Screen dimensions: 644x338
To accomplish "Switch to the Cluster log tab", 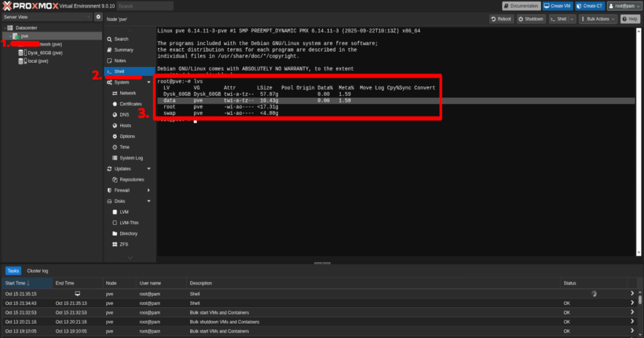I will point(38,271).
